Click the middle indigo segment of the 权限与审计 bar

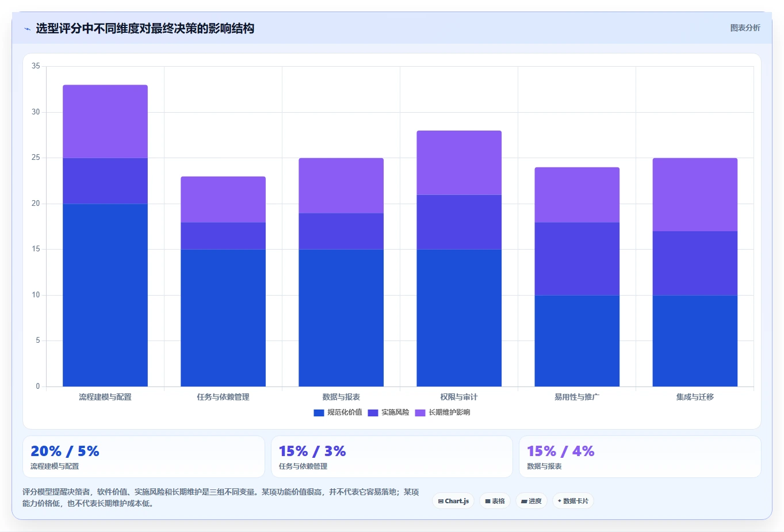(459, 222)
